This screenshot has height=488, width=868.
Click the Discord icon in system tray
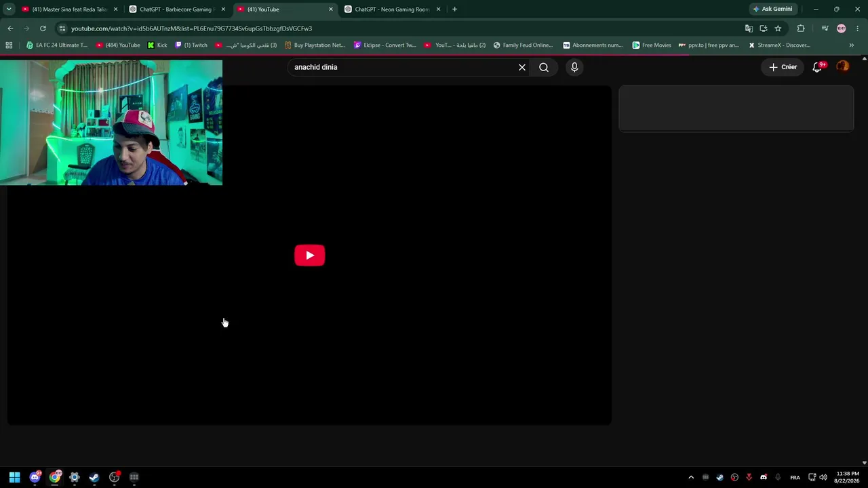tap(764, 477)
